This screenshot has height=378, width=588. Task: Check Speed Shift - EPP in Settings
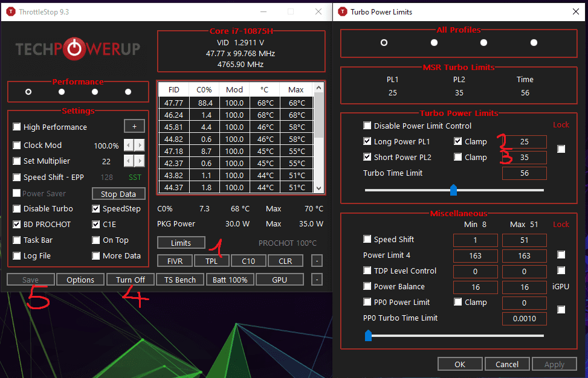coord(16,177)
